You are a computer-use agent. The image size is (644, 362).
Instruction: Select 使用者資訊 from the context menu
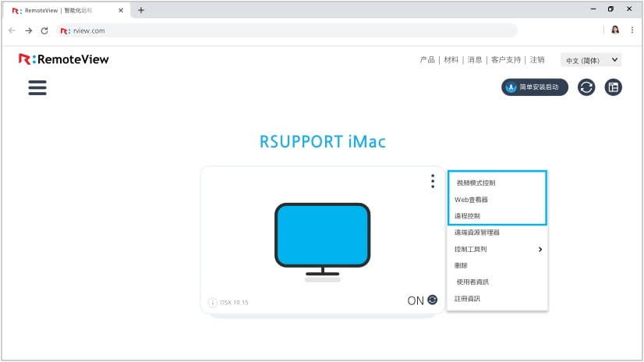(472, 282)
